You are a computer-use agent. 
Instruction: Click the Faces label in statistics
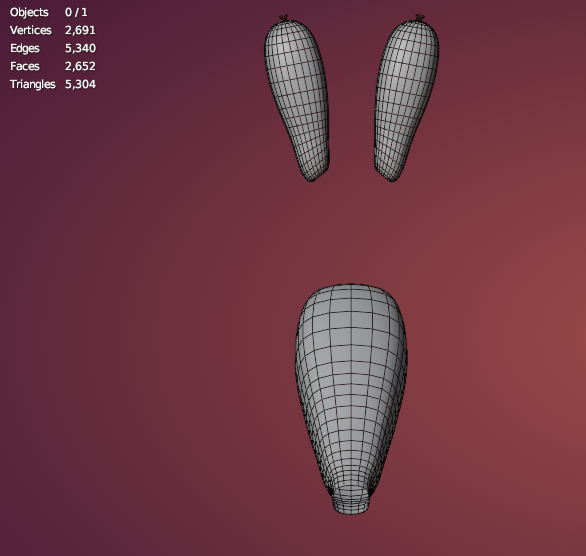25,66
